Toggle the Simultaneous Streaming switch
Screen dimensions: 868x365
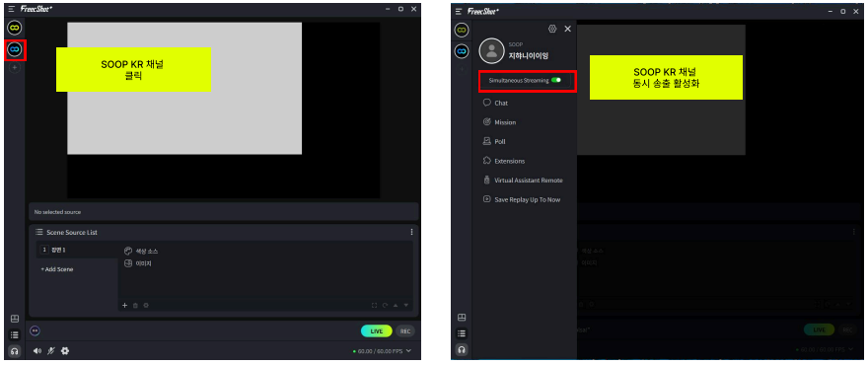pyautogui.click(x=556, y=80)
